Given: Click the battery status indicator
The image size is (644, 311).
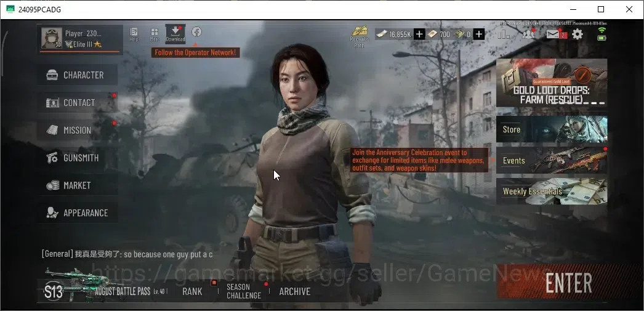Looking at the screenshot, I should [602, 38].
